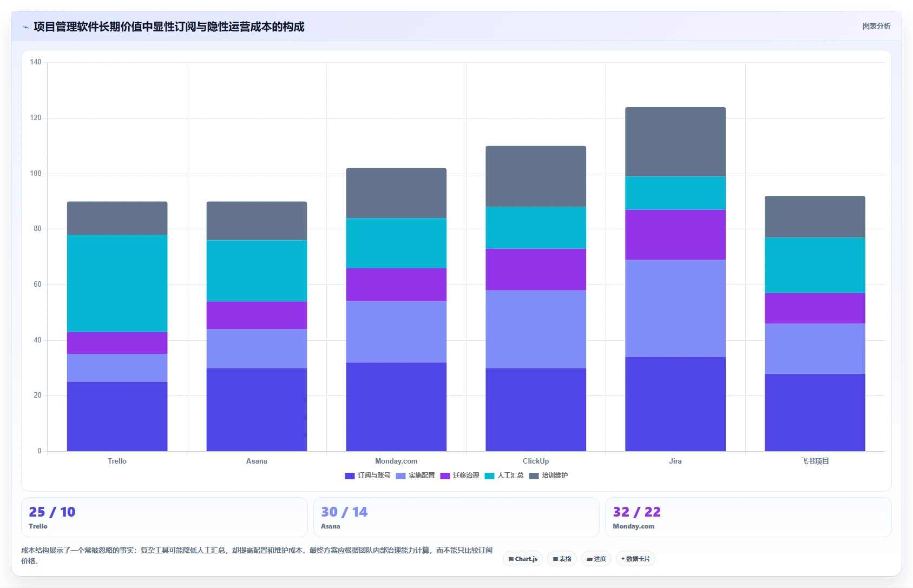Viewport: 913px width, 588px height.
Task: Click the 60 y-axis value
Action: (37, 285)
